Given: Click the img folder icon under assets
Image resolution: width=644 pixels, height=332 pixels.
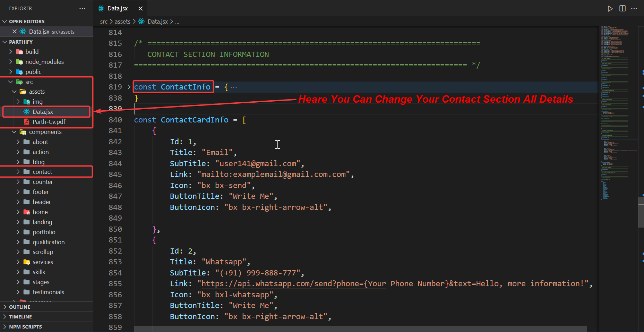Looking at the screenshot, I should pyautogui.click(x=27, y=101).
